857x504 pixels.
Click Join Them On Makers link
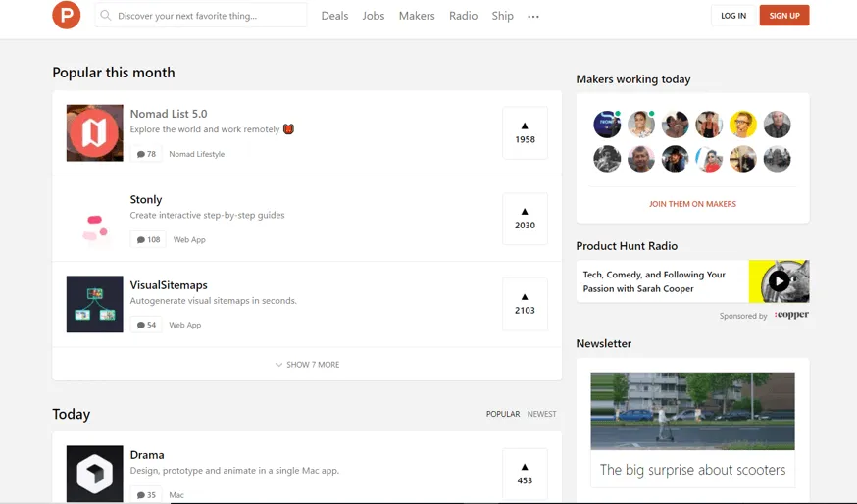[692, 204]
